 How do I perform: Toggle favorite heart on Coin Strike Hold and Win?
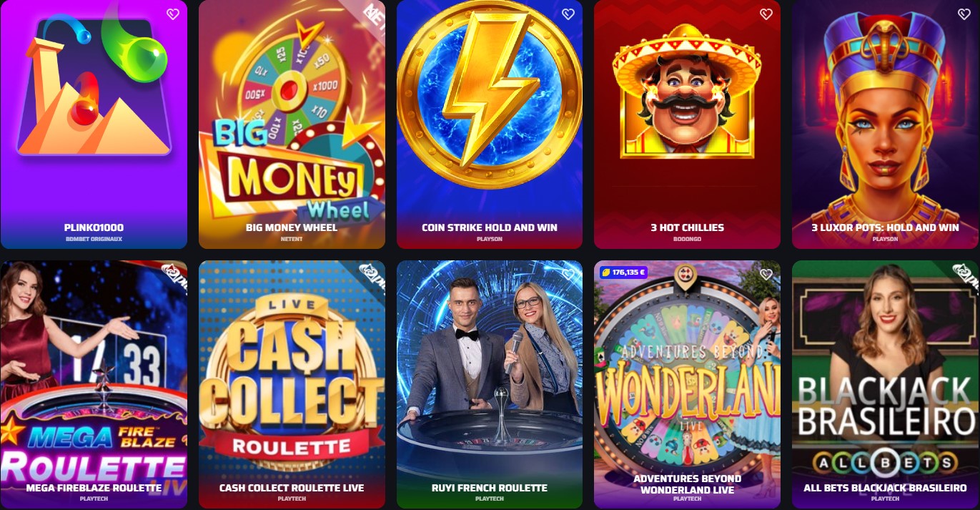point(568,14)
